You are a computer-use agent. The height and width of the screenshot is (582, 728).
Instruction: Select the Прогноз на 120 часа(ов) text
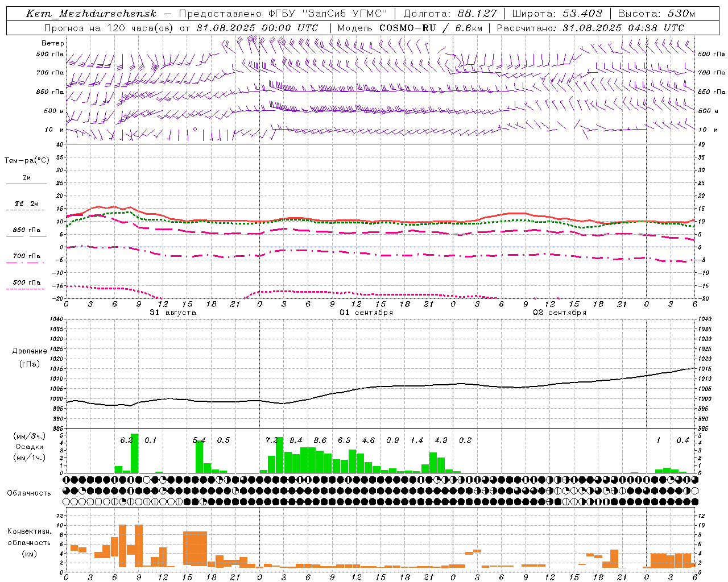coord(109,28)
